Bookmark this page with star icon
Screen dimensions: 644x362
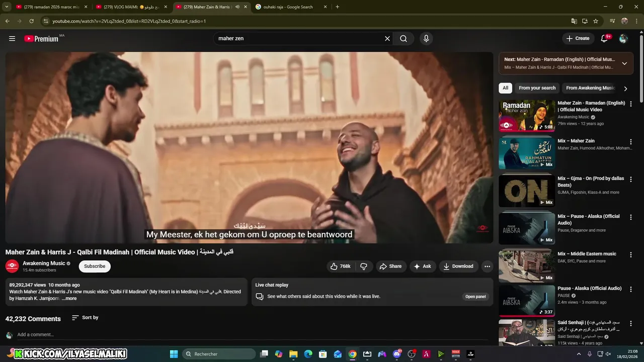(x=596, y=21)
